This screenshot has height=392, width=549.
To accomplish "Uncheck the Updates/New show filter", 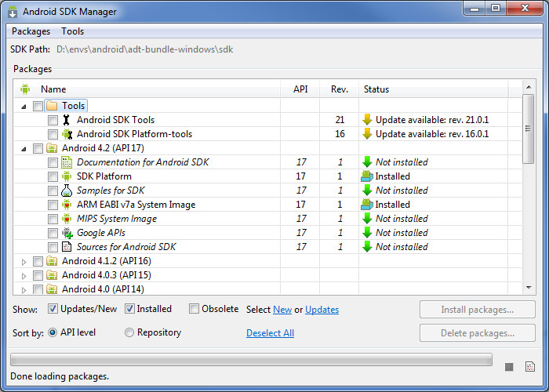I will 53,309.
